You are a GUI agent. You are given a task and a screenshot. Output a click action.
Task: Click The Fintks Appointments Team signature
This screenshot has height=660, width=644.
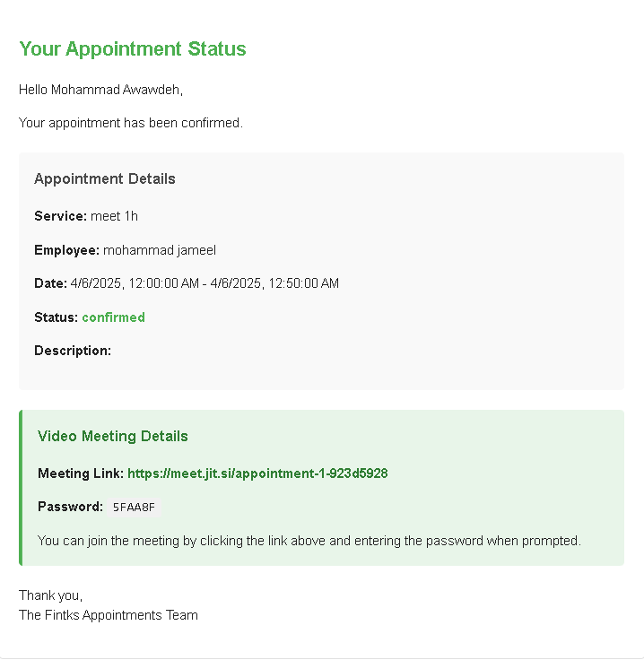point(109,615)
